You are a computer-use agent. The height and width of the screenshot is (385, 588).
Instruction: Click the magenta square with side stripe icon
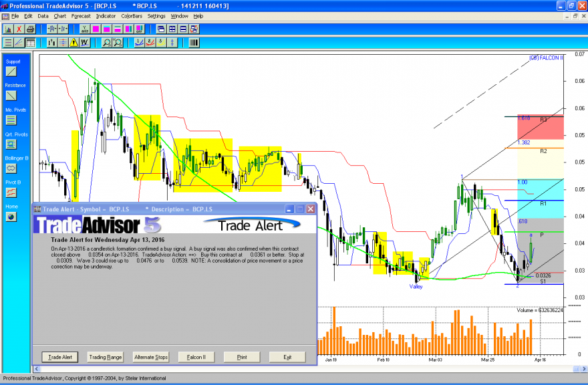(128, 29)
